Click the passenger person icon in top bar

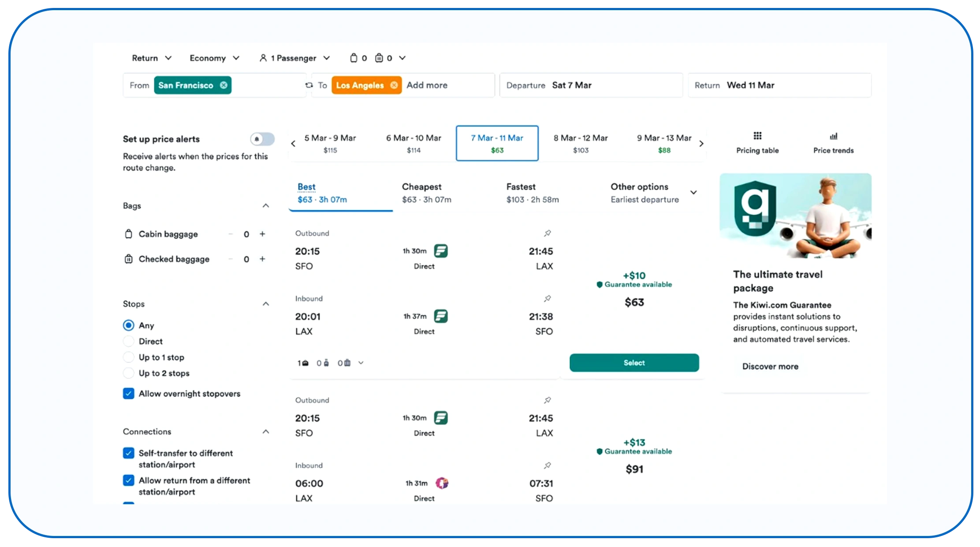pos(263,58)
